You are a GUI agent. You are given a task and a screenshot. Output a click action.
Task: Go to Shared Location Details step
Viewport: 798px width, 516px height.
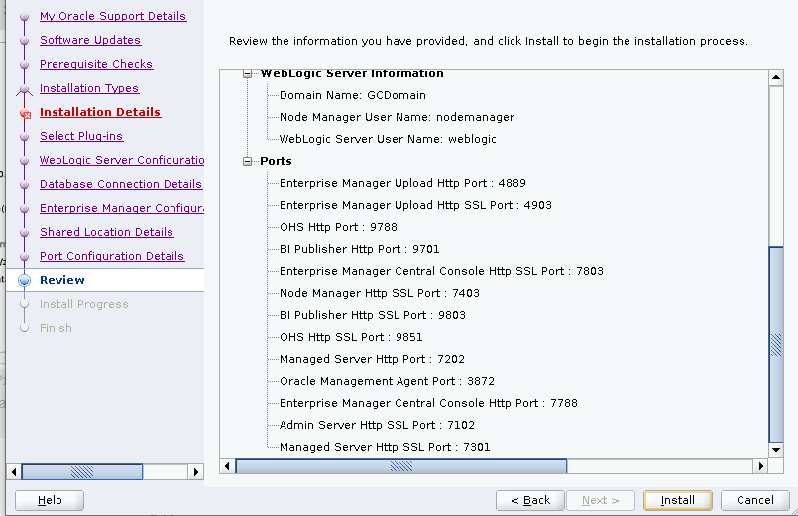[106, 232]
